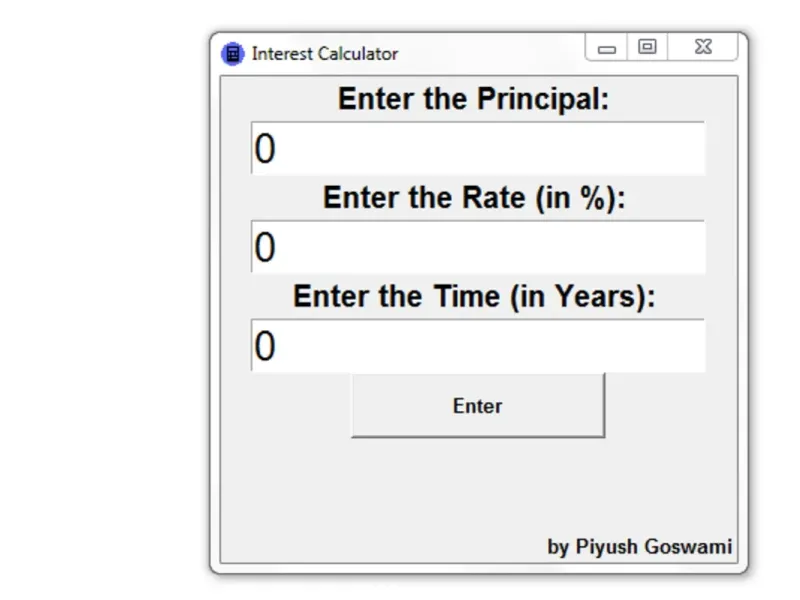Focus the Rate input field
This screenshot has height=600, width=800.
pos(478,247)
